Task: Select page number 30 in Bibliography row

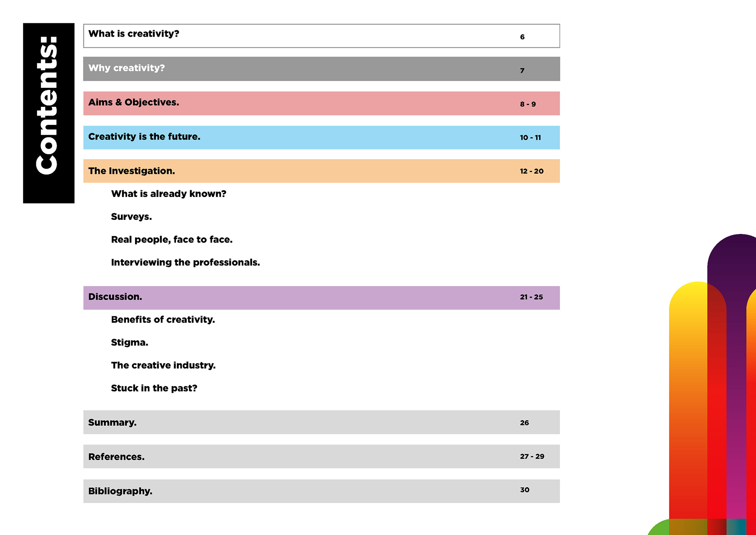Action: coord(524,490)
